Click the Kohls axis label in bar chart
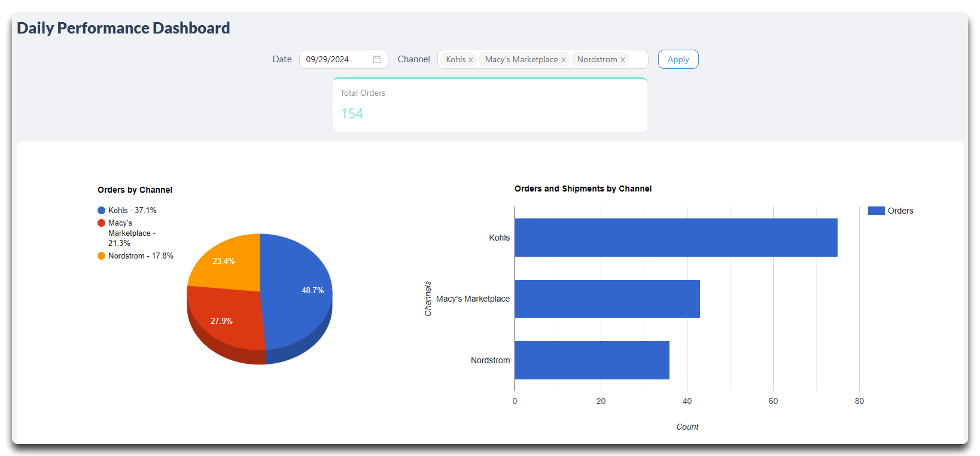Image resolution: width=980 pixels, height=456 pixels. (500, 238)
